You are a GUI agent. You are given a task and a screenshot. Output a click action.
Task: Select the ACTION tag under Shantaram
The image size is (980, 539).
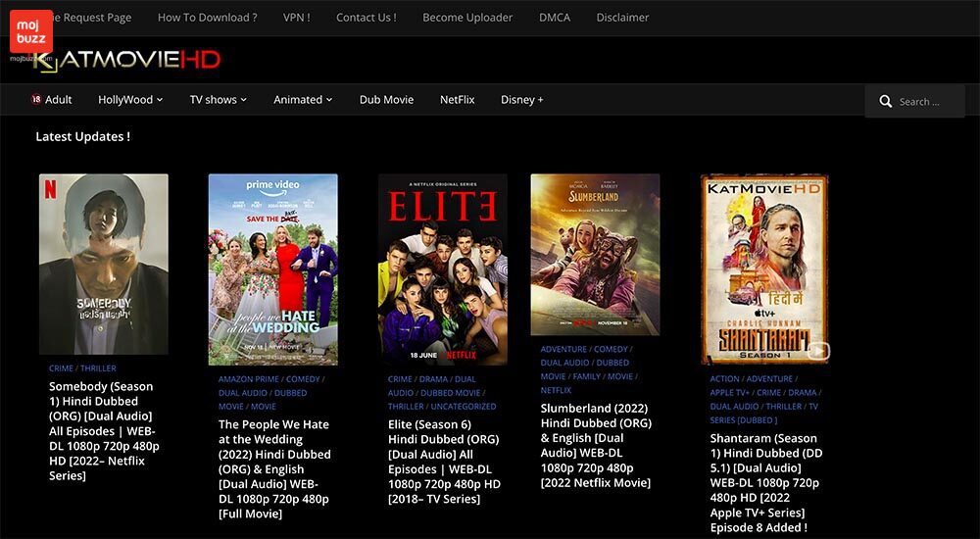[725, 379]
